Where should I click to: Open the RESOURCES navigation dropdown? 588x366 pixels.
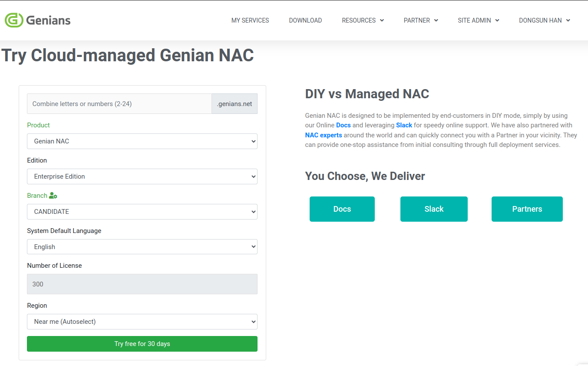363,20
